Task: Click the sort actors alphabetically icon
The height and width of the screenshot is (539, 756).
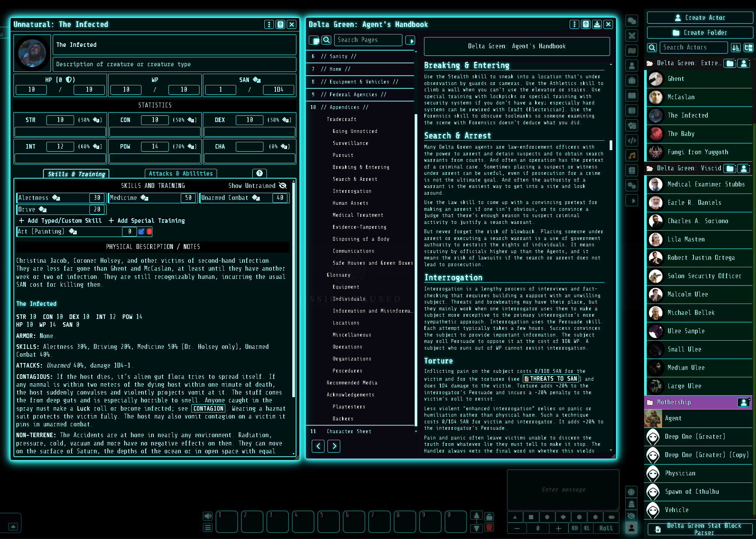Action: pos(736,48)
